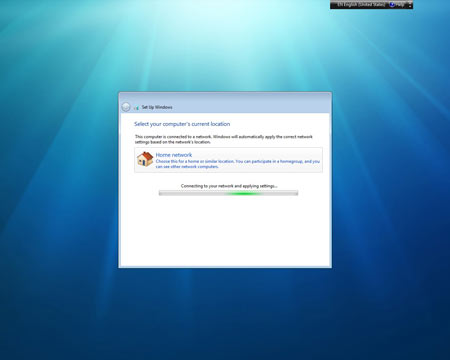Open the language bar options arrow
This screenshot has width=450, height=360.
(410, 5)
